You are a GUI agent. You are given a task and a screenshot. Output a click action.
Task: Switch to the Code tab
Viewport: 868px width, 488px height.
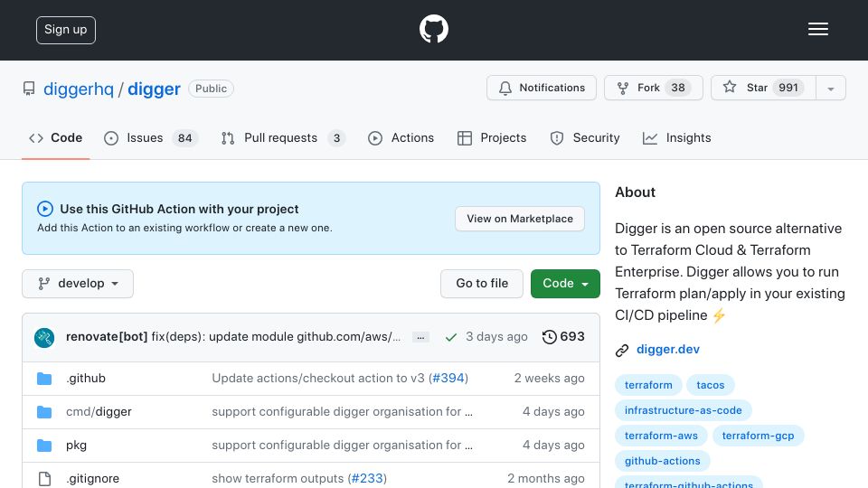56,137
